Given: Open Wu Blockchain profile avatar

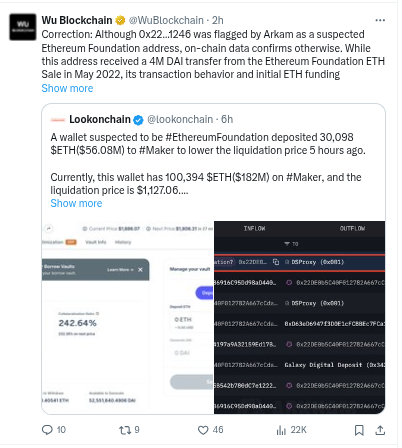Looking at the screenshot, I should pos(23,27).
